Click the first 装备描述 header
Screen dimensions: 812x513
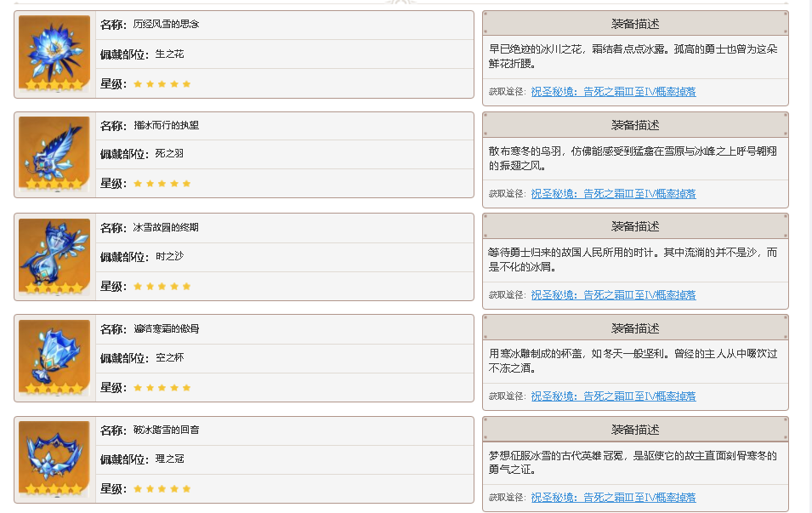coord(635,24)
